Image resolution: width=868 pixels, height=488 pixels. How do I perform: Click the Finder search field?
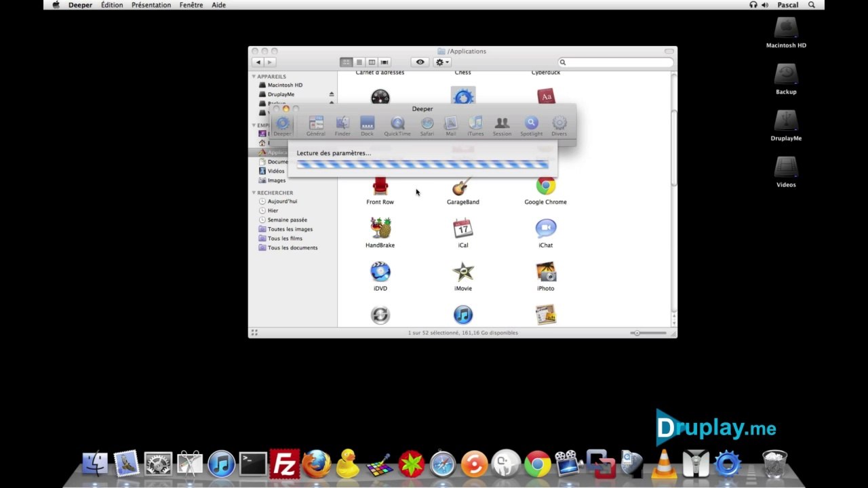[x=616, y=62]
